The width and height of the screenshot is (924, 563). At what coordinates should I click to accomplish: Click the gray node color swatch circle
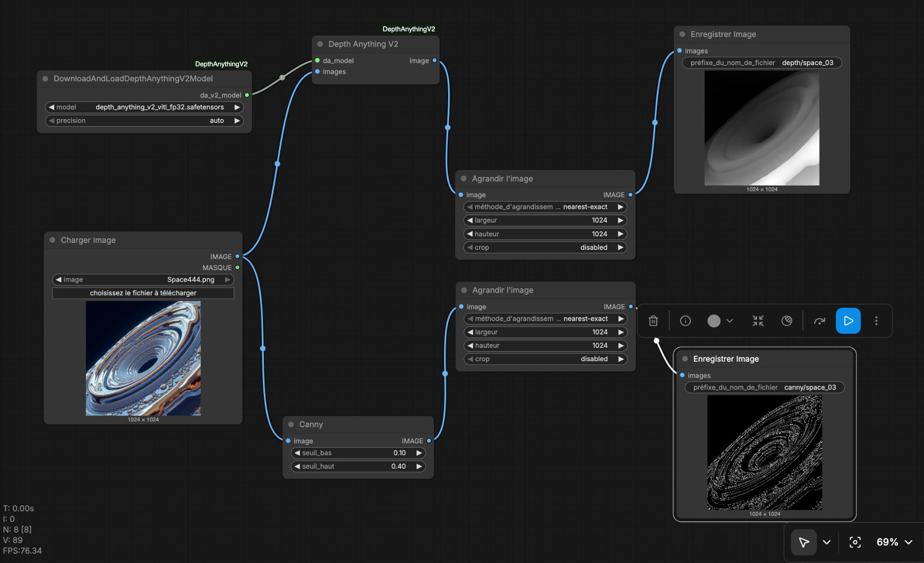point(713,321)
